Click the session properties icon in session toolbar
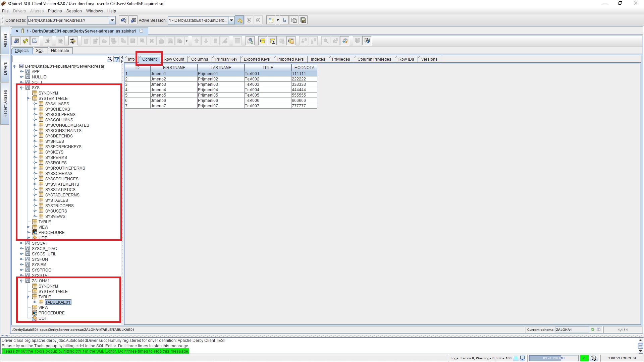This screenshot has height=362, width=644. 16,41
